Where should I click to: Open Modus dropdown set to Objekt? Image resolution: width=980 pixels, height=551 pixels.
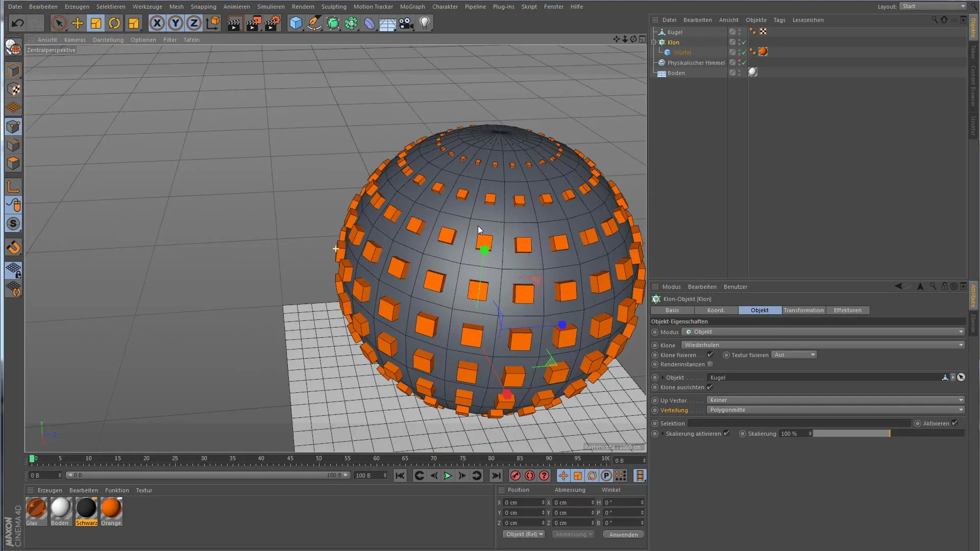(x=823, y=332)
